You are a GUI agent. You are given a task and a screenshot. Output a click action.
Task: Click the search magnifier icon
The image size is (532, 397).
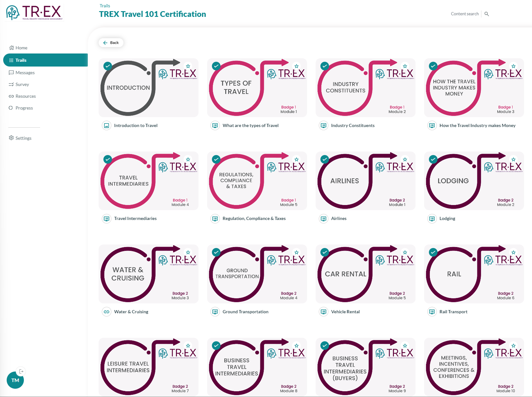(x=486, y=14)
